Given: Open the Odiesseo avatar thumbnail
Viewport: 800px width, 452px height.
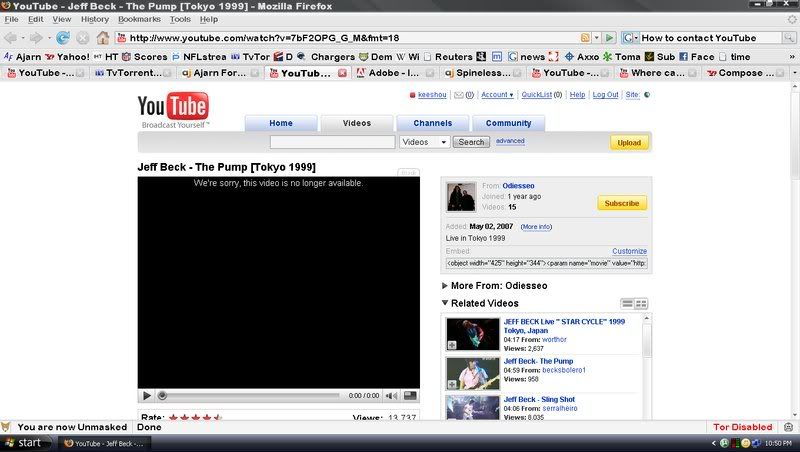Looking at the screenshot, I should [461, 196].
